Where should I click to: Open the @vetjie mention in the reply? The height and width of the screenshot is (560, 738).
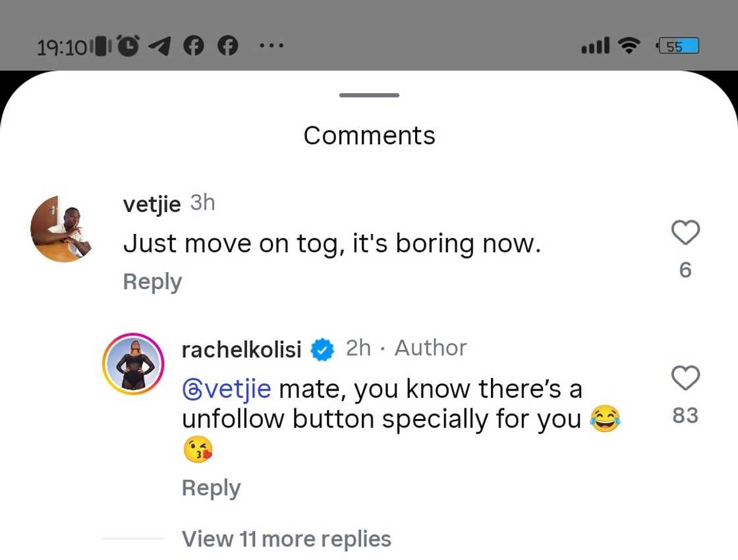click(227, 389)
